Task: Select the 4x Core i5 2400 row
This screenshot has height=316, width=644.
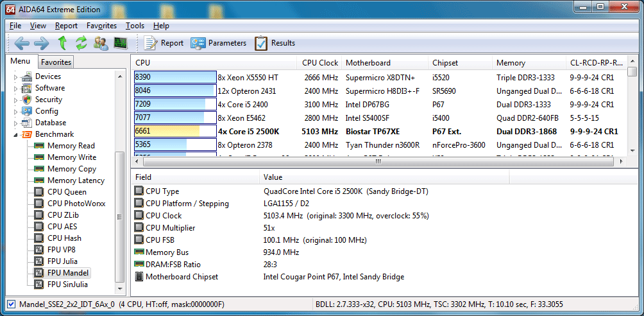Action: point(380,105)
